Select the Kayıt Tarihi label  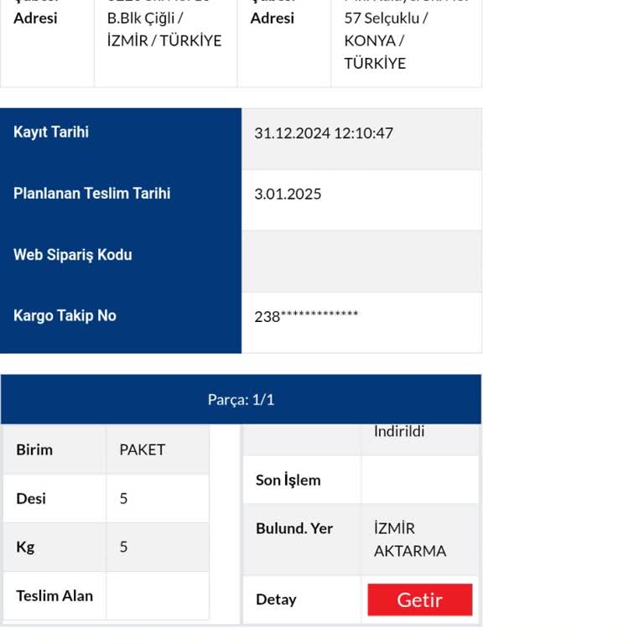click(51, 132)
